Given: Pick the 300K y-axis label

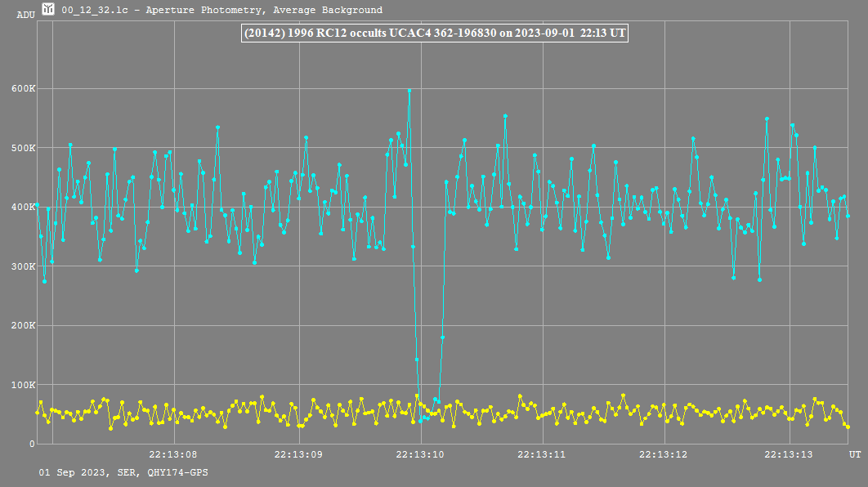Looking at the screenshot, I should point(20,266).
